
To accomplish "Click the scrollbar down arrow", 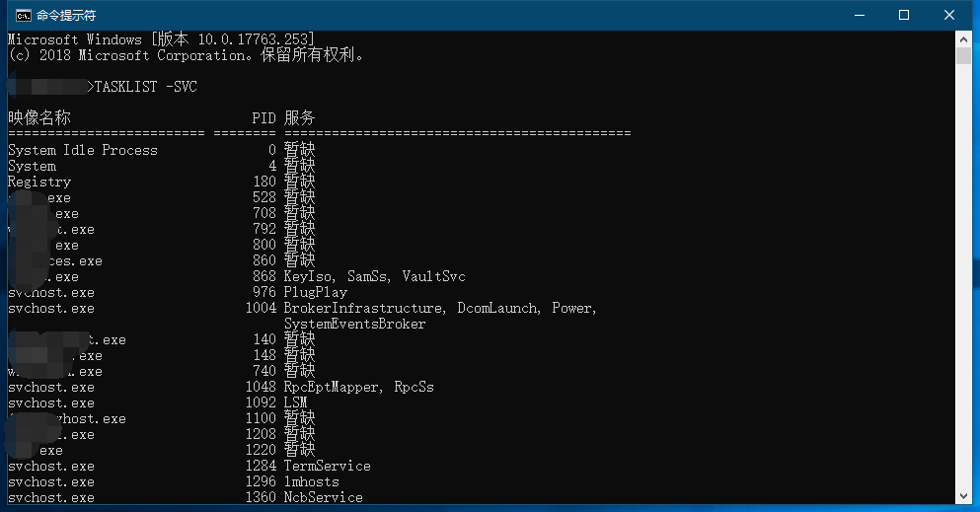I will 963,496.
